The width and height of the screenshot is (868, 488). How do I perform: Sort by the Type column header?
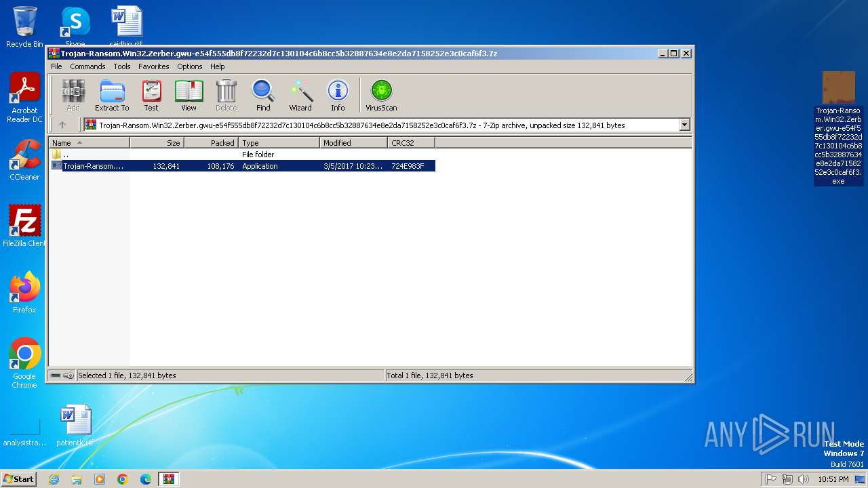(279, 142)
